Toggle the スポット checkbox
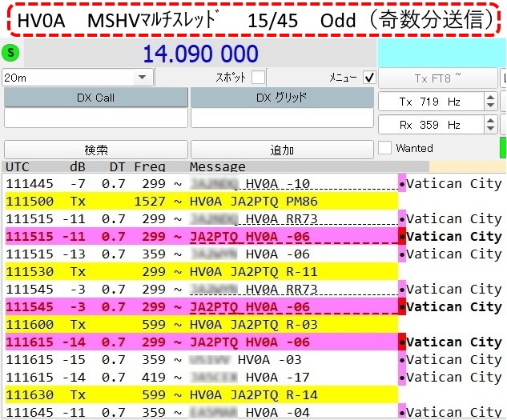Screen dimensions: 507x420 pos(258,78)
